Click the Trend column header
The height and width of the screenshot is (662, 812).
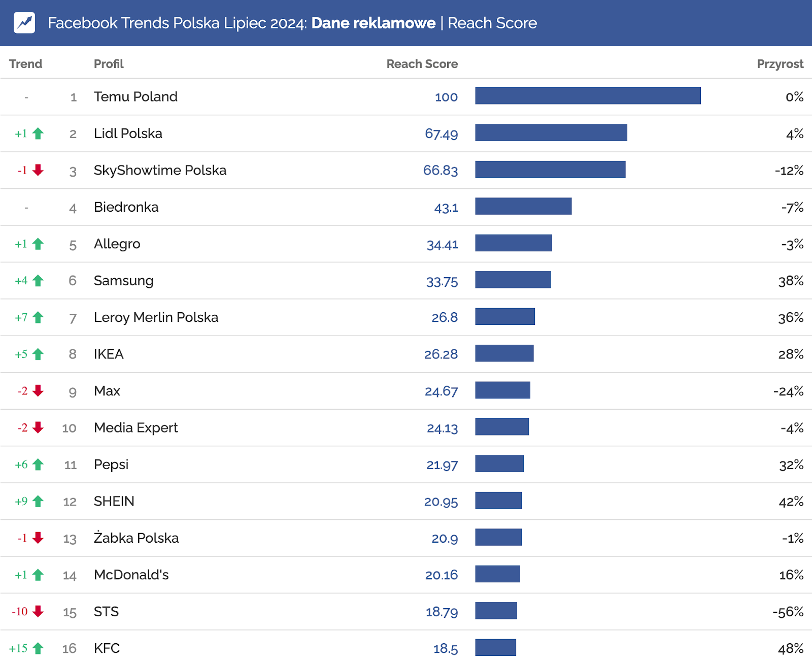(x=25, y=64)
